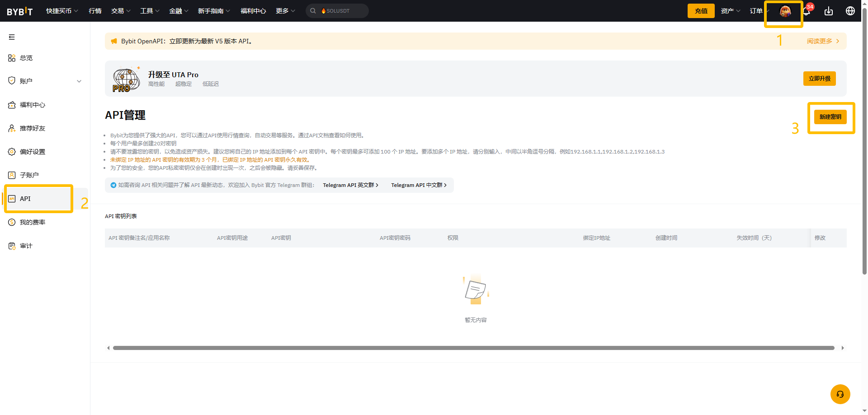Expand the 账户 account section

[45, 81]
